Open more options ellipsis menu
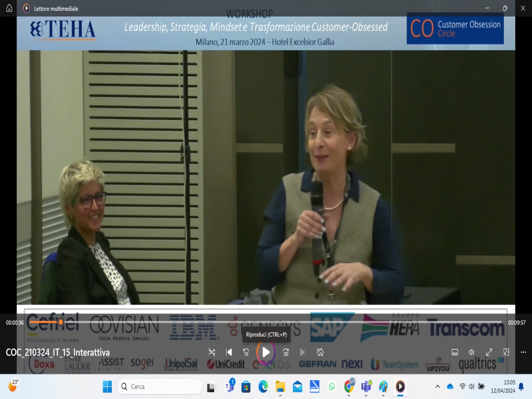Viewport: 532px width, 399px height. click(x=523, y=352)
